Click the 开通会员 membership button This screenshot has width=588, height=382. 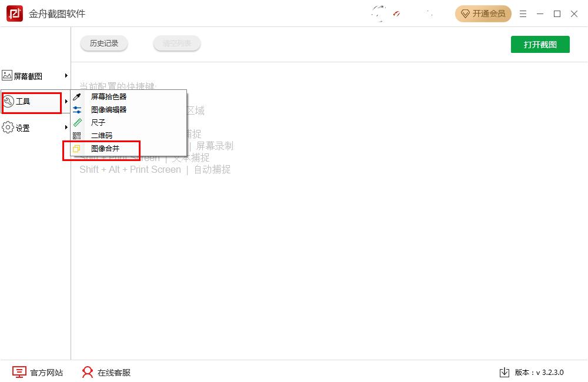(483, 14)
